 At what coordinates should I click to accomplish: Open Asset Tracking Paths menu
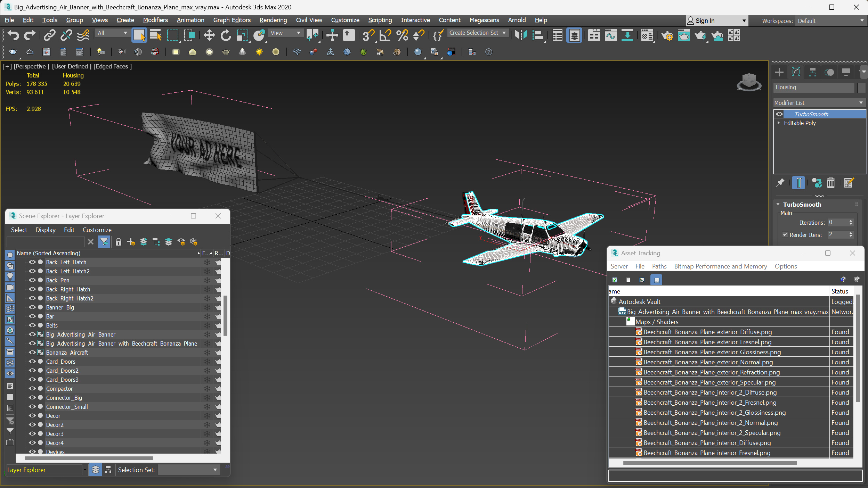coord(659,266)
